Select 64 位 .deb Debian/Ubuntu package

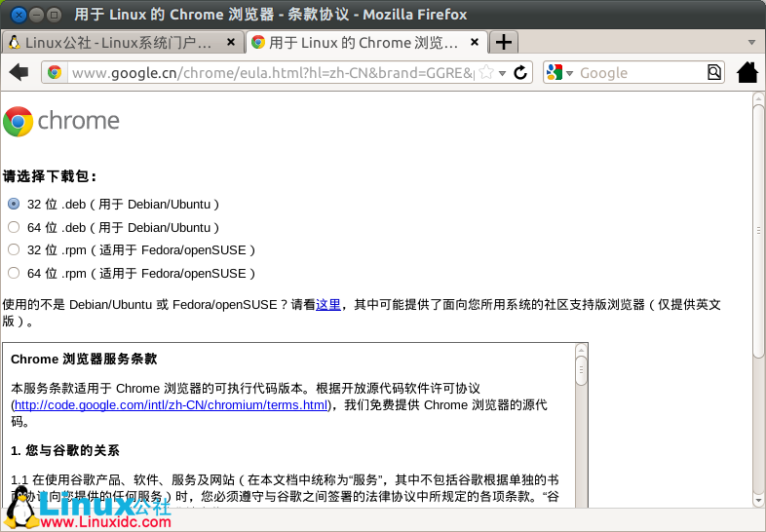coord(14,227)
